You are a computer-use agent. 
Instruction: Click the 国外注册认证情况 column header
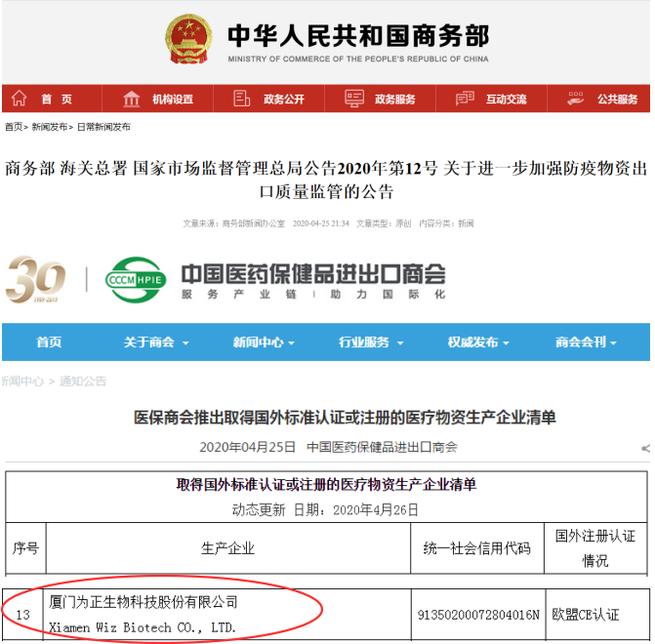(x=595, y=548)
